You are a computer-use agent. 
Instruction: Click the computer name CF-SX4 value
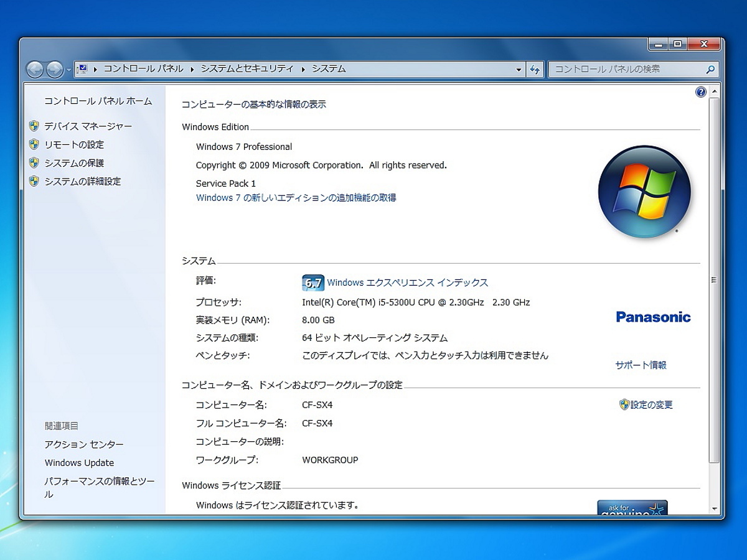[x=317, y=405]
